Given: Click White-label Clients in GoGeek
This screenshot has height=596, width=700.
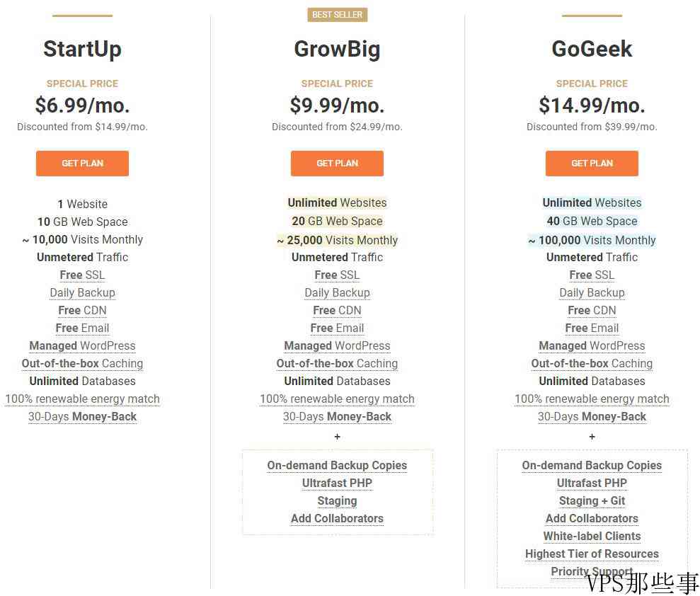Looking at the screenshot, I should [592, 536].
